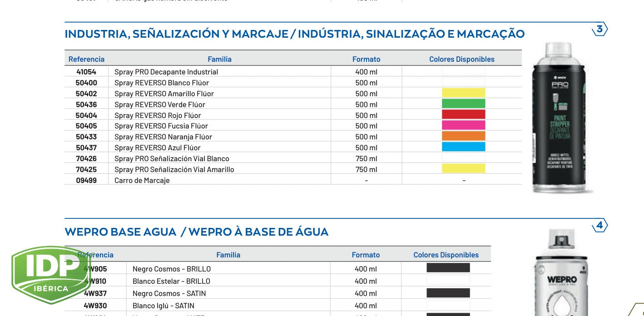Click 400 ml format of Blanco Iglú - SATIN

tap(366, 306)
